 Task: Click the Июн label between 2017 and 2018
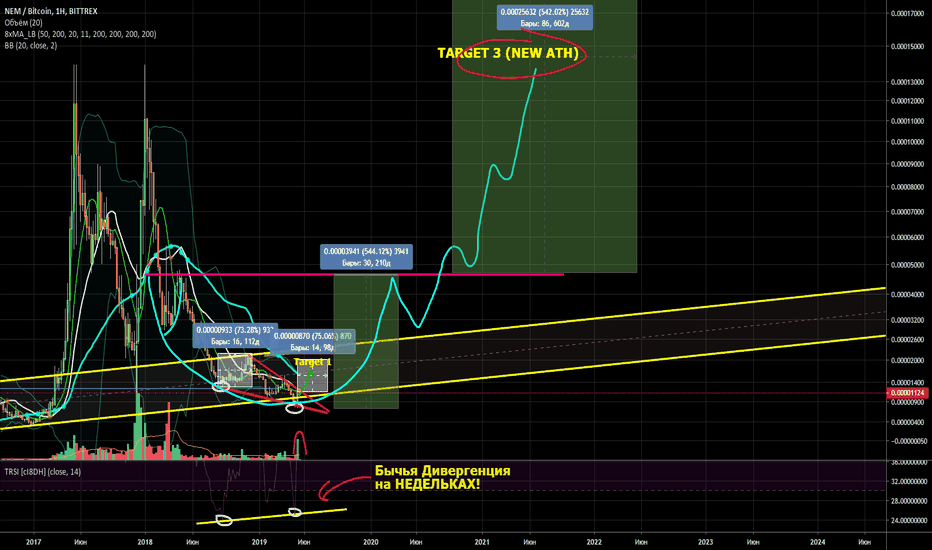coord(81,542)
